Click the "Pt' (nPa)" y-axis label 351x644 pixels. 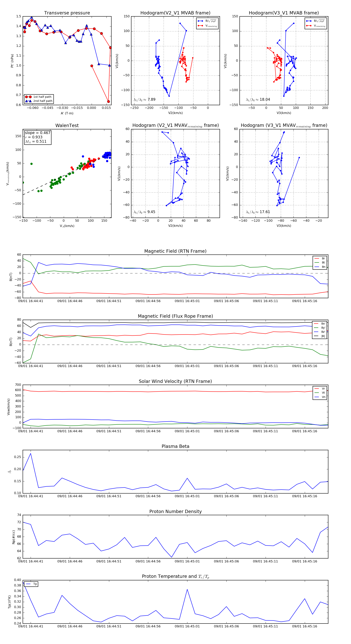pos(12,61)
